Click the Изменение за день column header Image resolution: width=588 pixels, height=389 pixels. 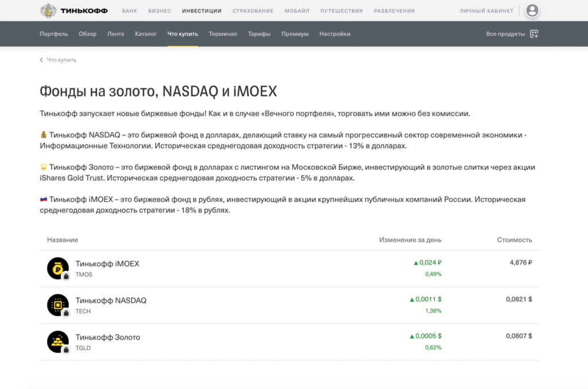click(x=410, y=240)
